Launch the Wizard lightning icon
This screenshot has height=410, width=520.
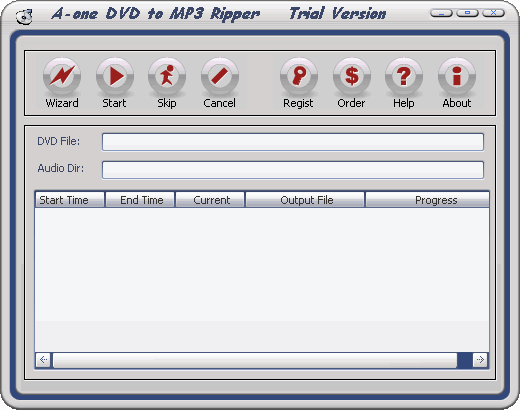coord(62,77)
